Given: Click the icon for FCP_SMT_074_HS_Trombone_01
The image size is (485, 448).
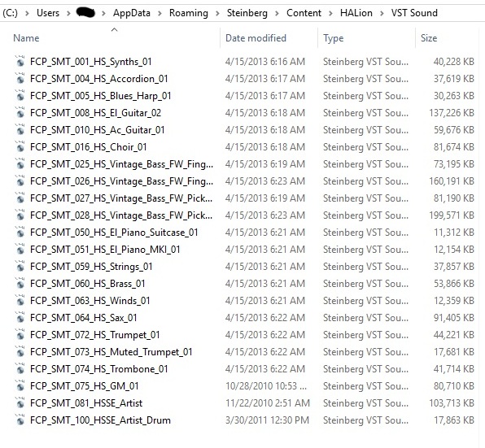Looking at the screenshot, I should (20, 368).
